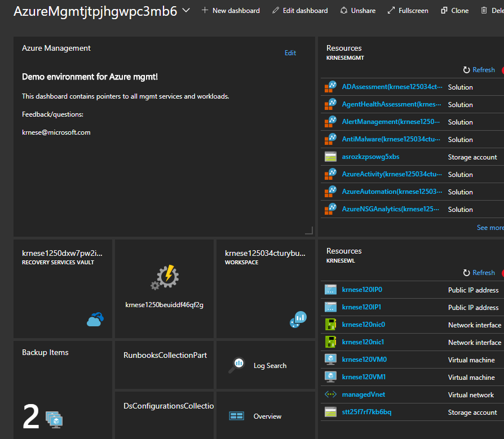The height and width of the screenshot is (439, 504).
Task: Click the stt25f7rf7kb6bq storage icon
Action: 330,412
